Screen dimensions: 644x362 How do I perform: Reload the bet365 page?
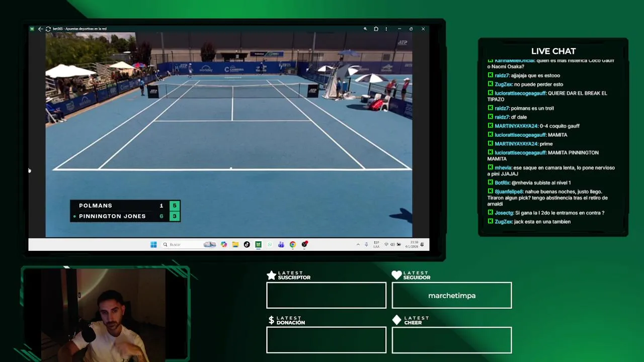coord(48,29)
